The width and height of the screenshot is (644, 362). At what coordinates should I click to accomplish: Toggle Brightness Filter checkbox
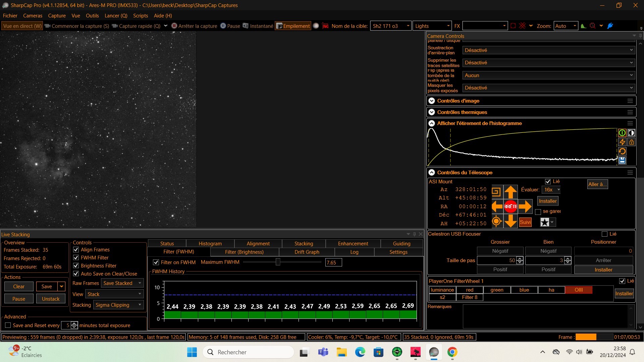click(x=76, y=266)
